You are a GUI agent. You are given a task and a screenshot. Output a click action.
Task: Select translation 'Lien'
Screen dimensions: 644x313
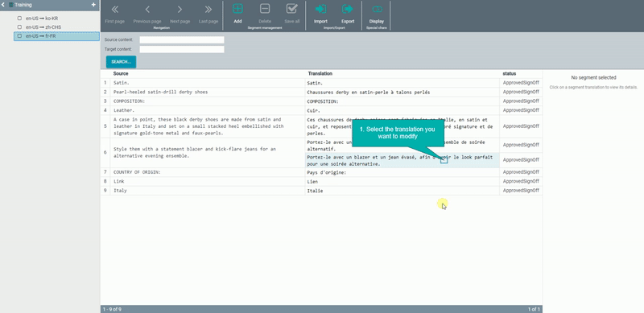[x=312, y=182]
